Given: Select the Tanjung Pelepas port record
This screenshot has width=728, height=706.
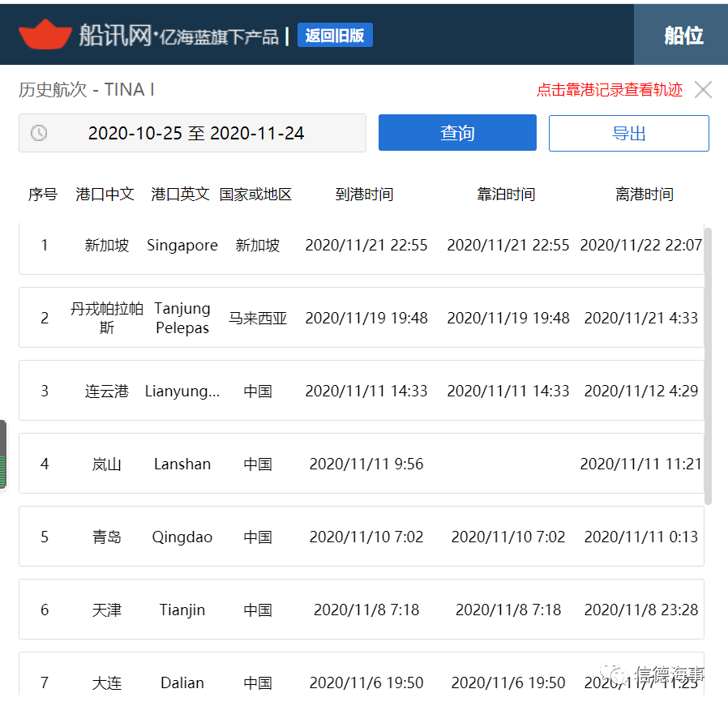Looking at the screenshot, I should (362, 318).
